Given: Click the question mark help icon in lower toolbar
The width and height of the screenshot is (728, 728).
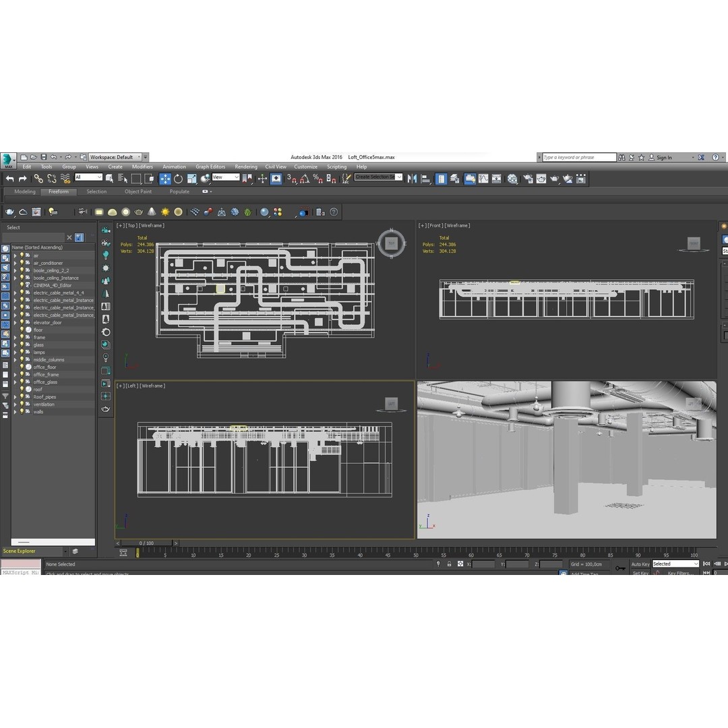Looking at the screenshot, I should (334, 212).
